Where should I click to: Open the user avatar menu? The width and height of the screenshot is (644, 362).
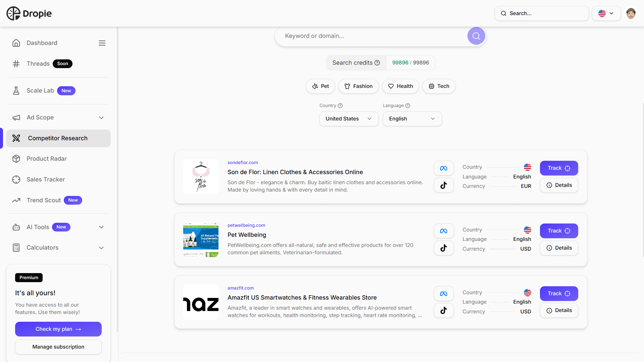(x=631, y=13)
